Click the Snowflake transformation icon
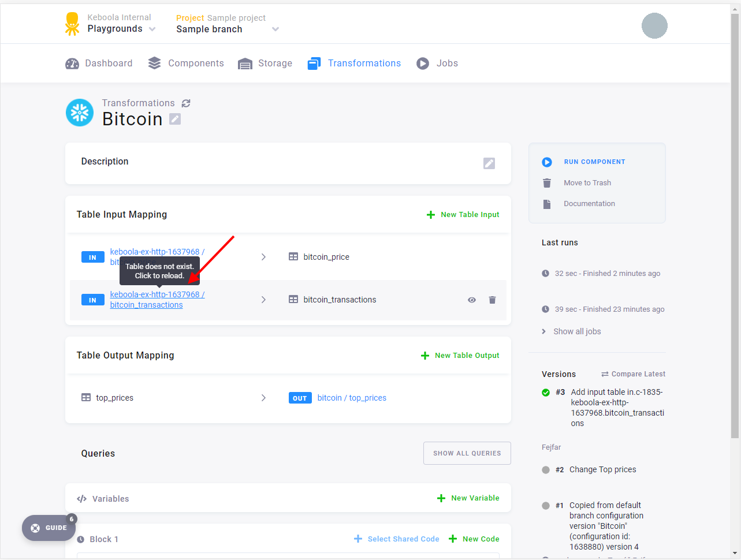The height and width of the screenshot is (560, 741). (80, 113)
